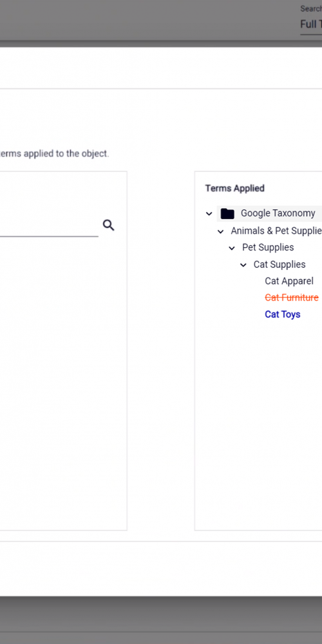Open the Full Text search dropdown
The width and height of the screenshot is (322, 644).
311,24
